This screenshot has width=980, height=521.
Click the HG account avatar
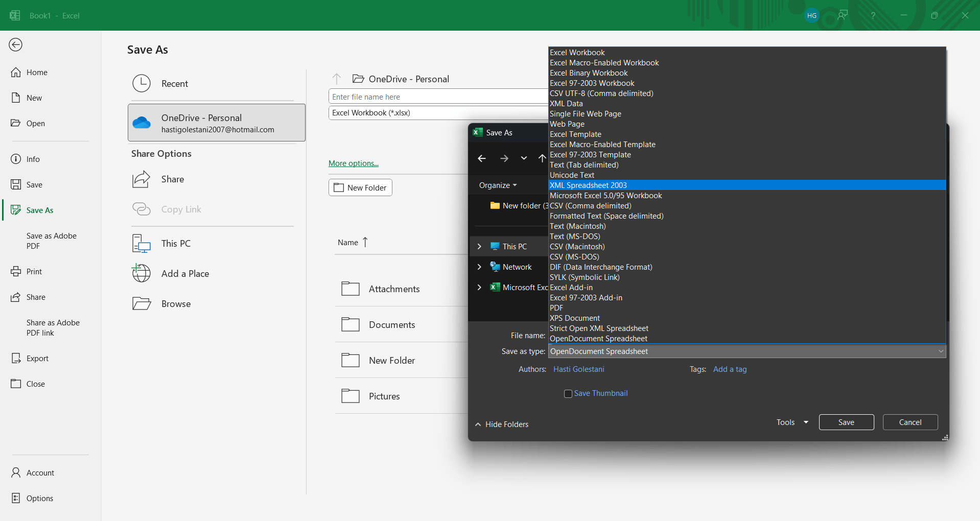(x=811, y=15)
